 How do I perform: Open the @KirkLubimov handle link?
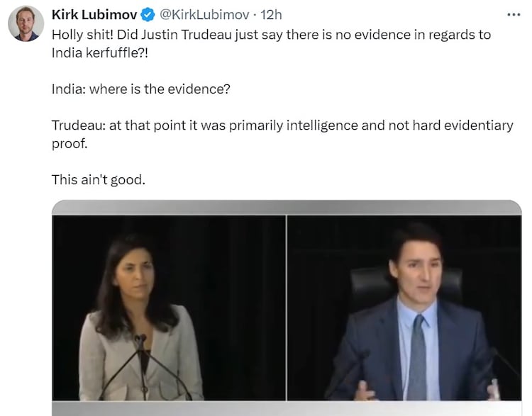[x=204, y=15]
